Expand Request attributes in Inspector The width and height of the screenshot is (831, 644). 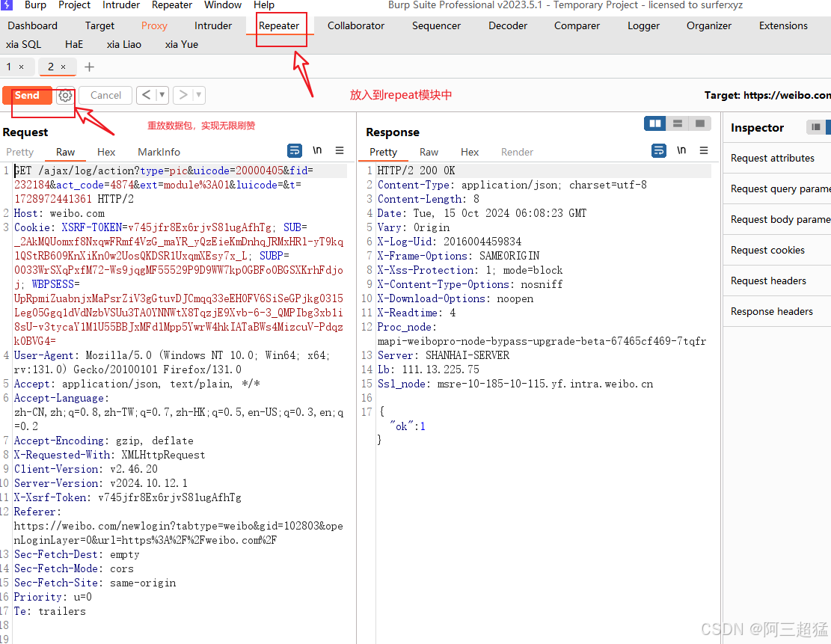pyautogui.click(x=777, y=158)
